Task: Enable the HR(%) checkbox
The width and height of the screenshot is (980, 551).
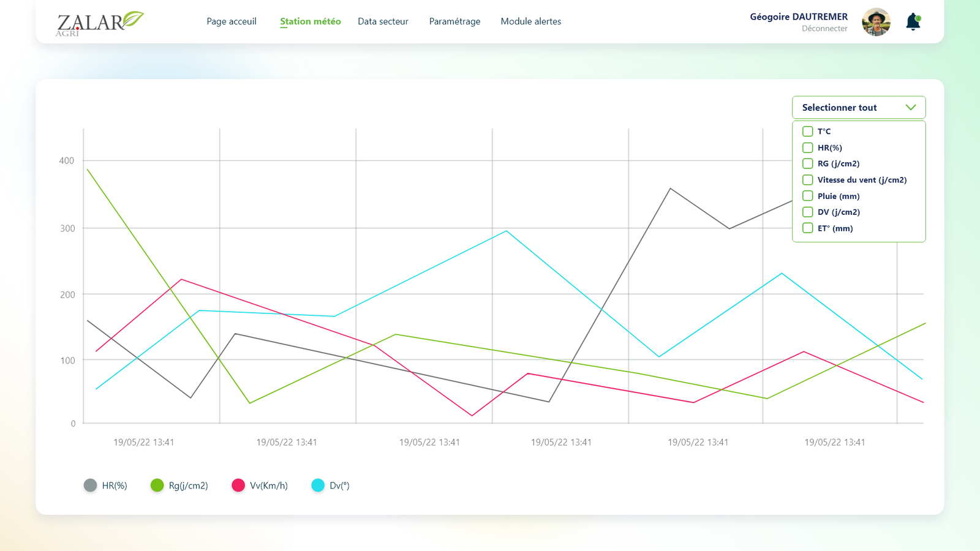Action: pos(807,148)
